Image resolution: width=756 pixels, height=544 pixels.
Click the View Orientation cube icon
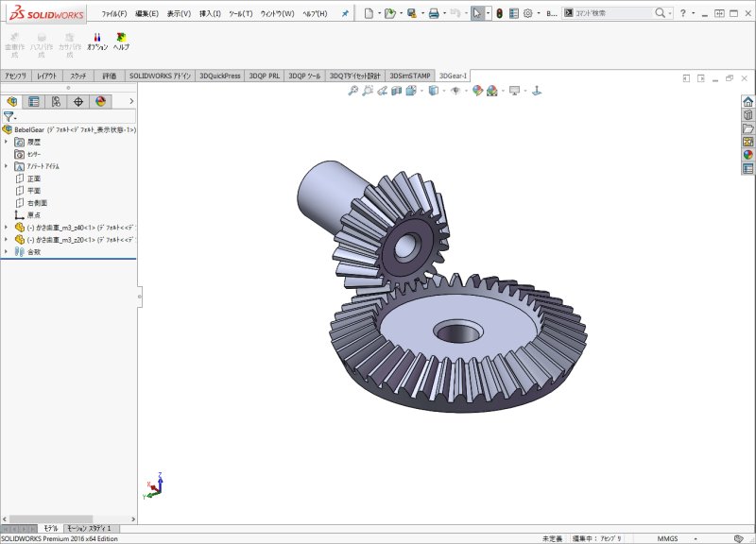pyautogui.click(x=411, y=91)
